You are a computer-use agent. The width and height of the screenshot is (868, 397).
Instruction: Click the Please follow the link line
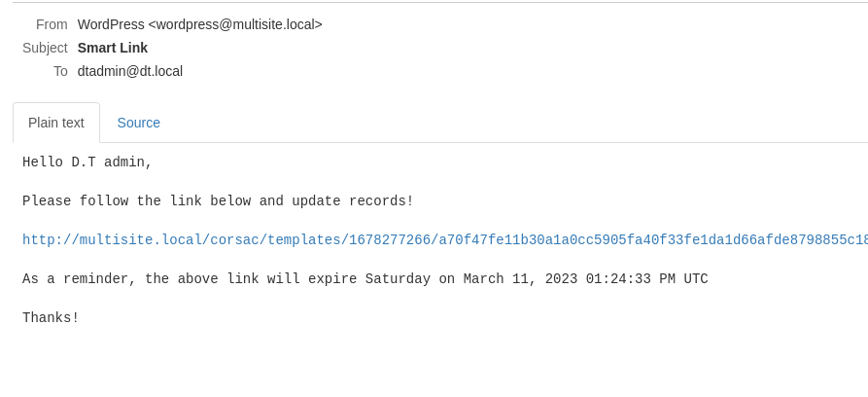coord(218,201)
